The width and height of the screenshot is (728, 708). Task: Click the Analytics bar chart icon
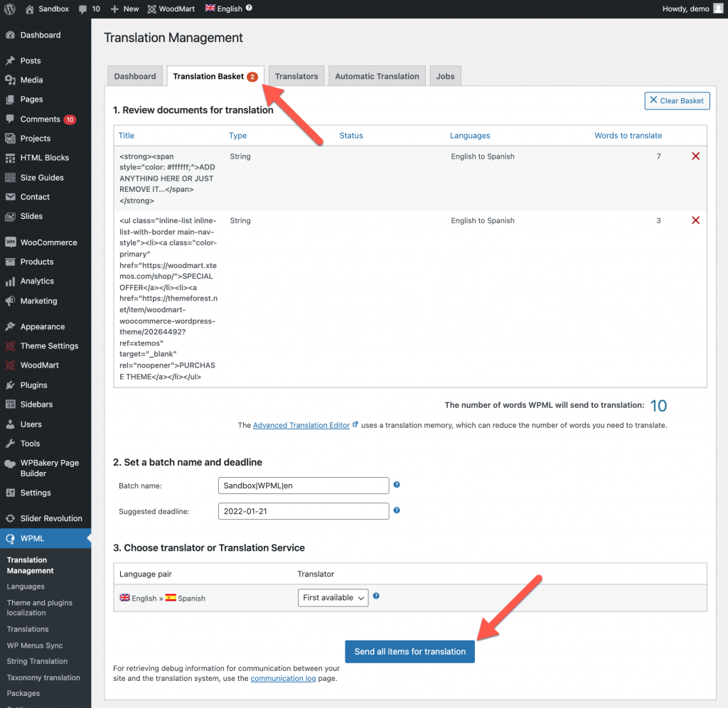10,281
